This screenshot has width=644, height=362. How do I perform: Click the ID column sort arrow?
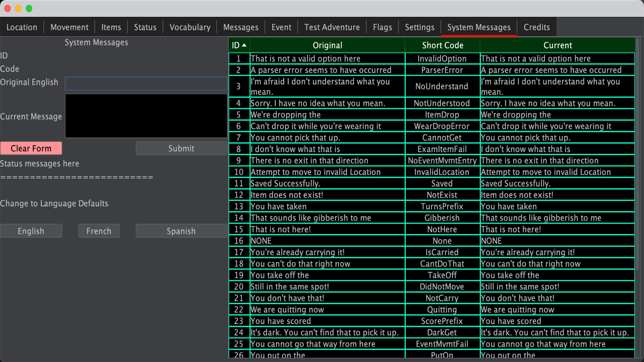(x=244, y=45)
